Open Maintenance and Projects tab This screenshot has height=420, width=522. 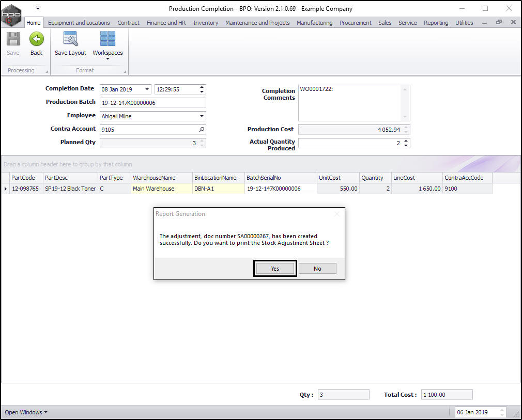(257, 23)
